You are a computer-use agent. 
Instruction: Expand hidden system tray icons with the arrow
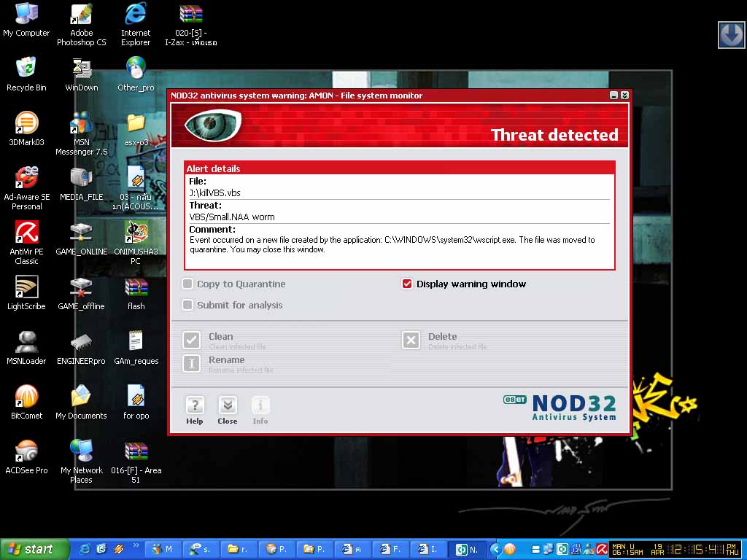[495, 549]
